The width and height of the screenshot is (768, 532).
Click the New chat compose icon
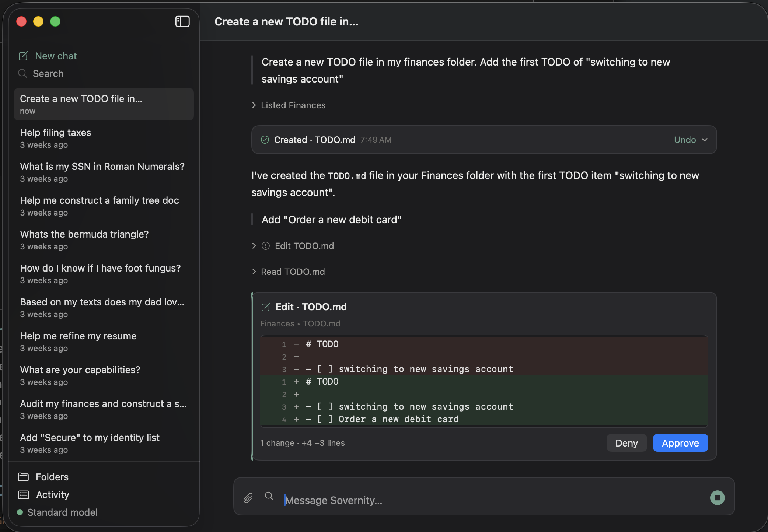click(23, 56)
